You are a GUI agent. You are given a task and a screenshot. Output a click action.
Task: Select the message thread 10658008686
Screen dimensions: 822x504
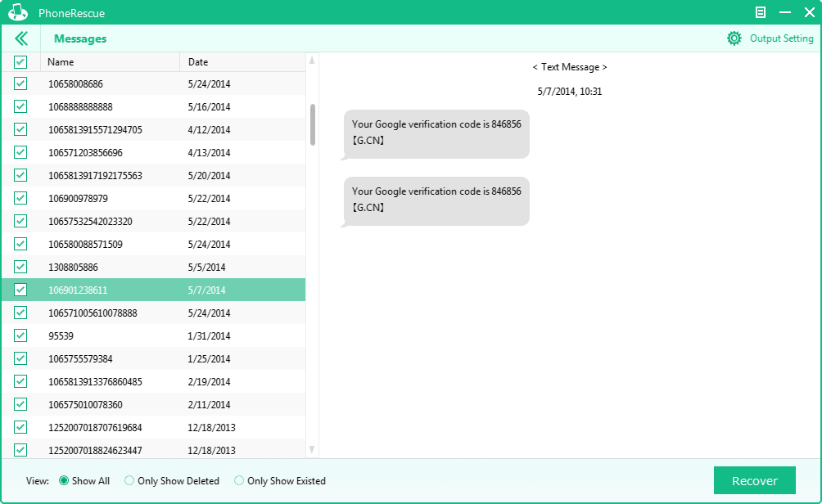[x=154, y=83]
